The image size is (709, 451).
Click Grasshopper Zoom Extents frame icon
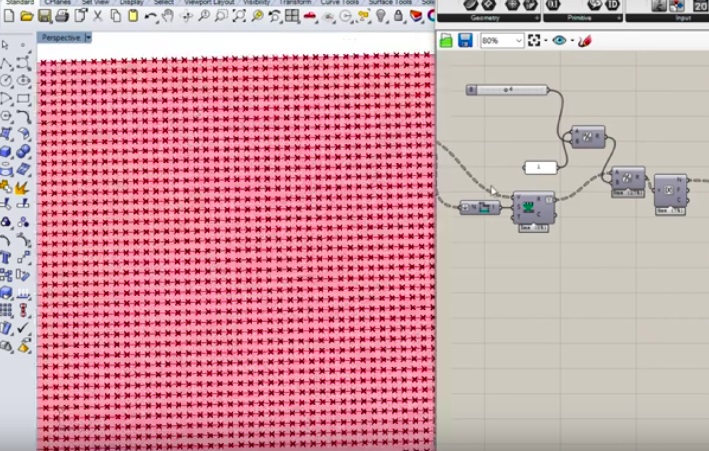(534, 40)
